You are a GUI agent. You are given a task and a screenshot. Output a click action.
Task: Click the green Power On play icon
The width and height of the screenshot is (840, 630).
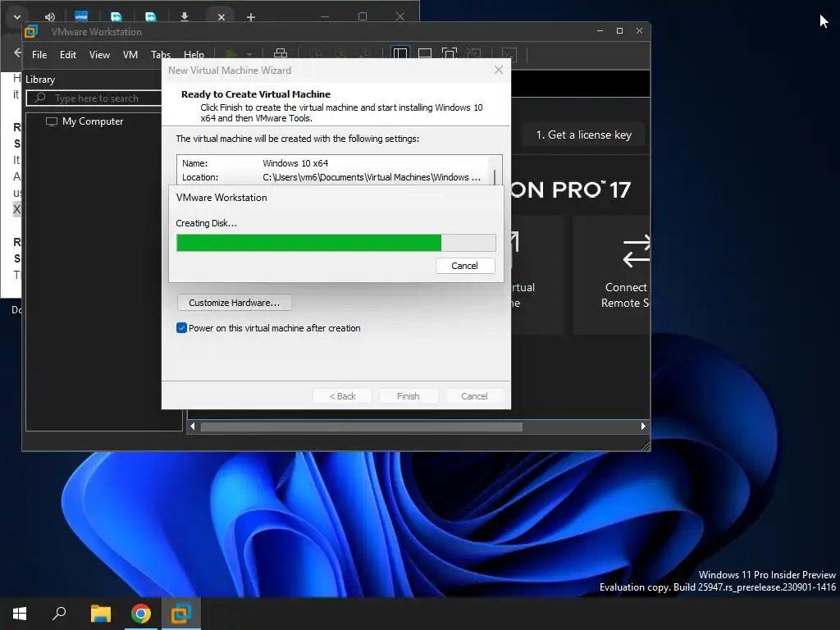point(231,54)
